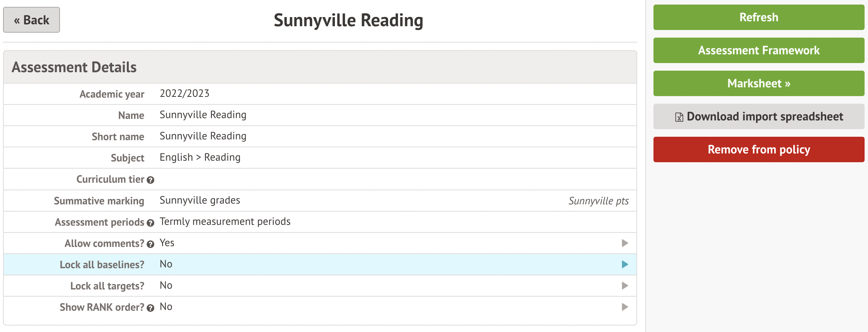This screenshot has width=868, height=332.
Task: Download import spreadsheet
Action: tap(759, 117)
